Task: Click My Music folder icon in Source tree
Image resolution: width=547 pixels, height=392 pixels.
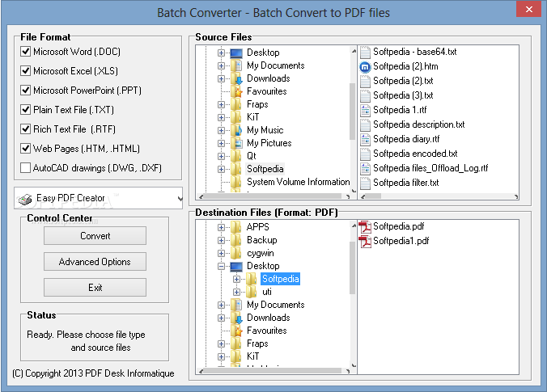Action: tap(236, 130)
